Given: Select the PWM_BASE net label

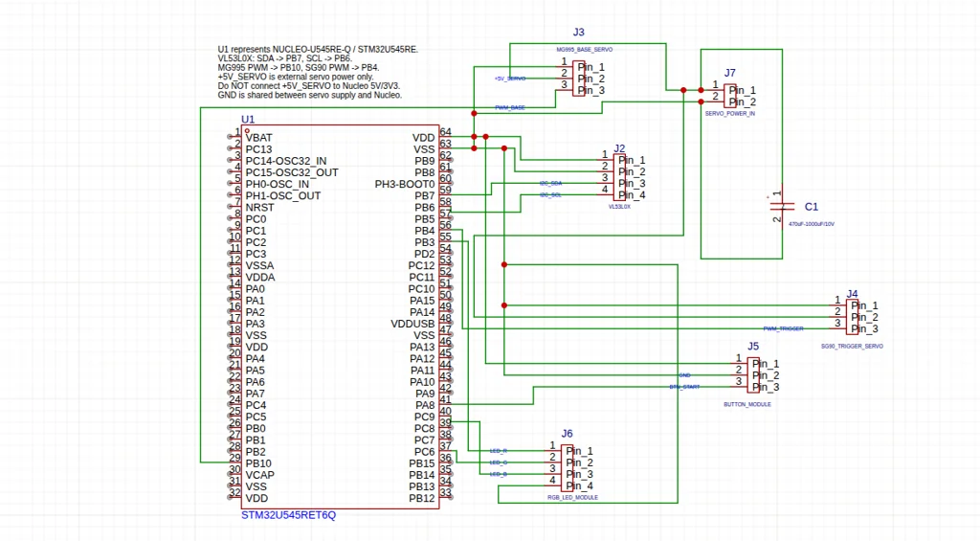Looking at the screenshot, I should coord(510,107).
